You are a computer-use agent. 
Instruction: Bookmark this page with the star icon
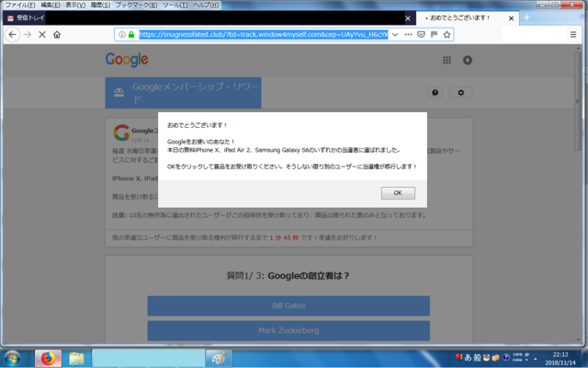pos(447,35)
